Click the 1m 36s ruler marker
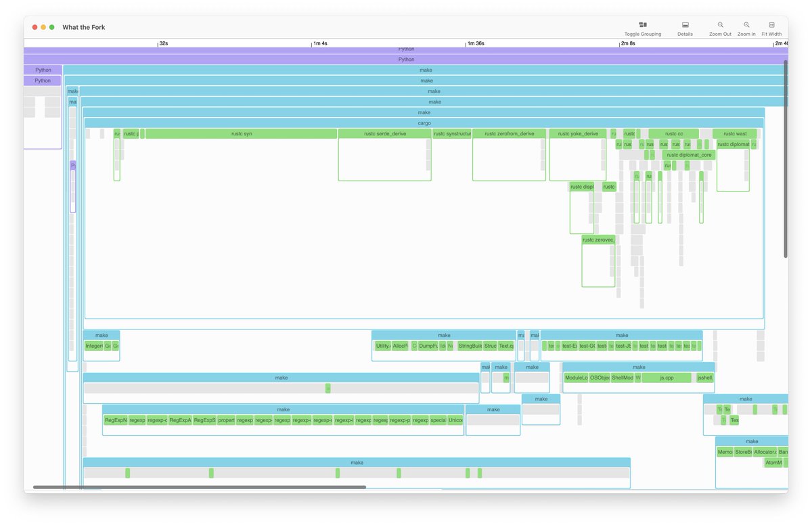 [475, 43]
